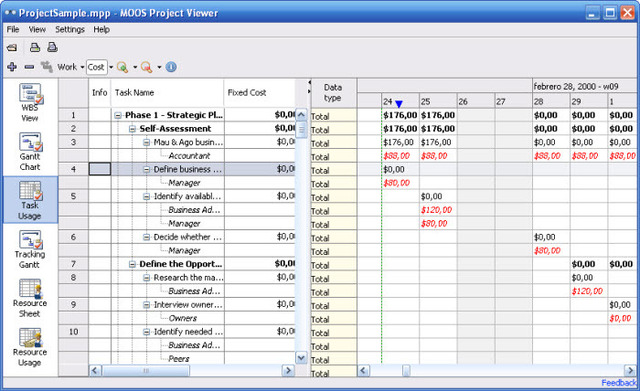Click the Cost button in the toolbar
Viewport: 640px width, 391px height.
(x=96, y=67)
